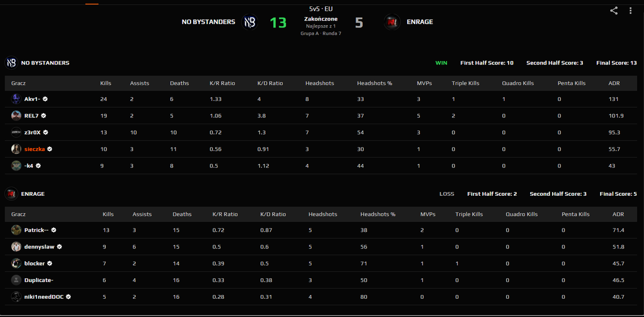Open dennyslaw player profile link
The width and height of the screenshot is (644, 317).
[x=40, y=247]
